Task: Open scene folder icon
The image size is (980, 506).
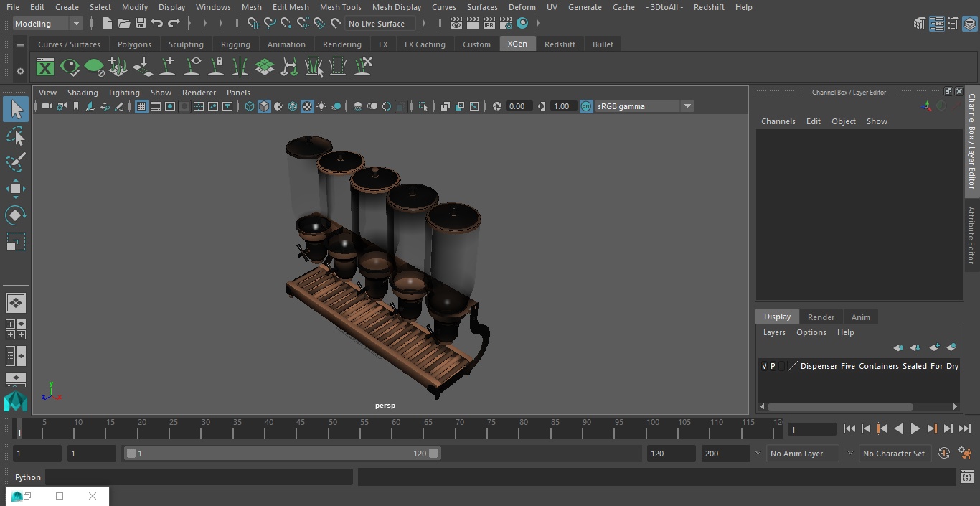Action: (x=124, y=24)
